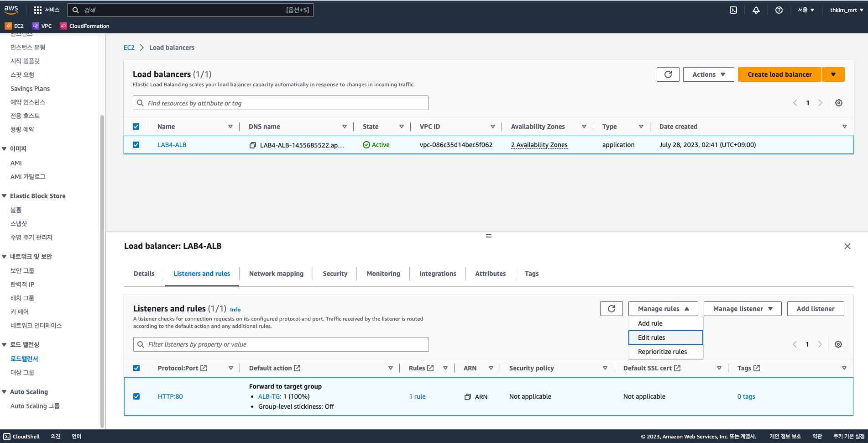Open EC2 shortcut in favorites bar

pyautogui.click(x=14, y=26)
